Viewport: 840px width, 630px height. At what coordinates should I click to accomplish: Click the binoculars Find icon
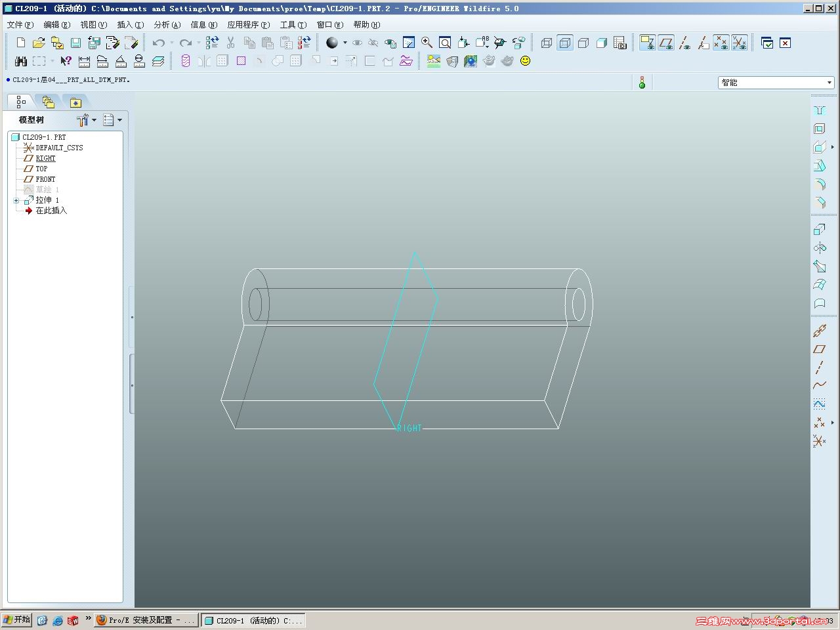tap(21, 61)
